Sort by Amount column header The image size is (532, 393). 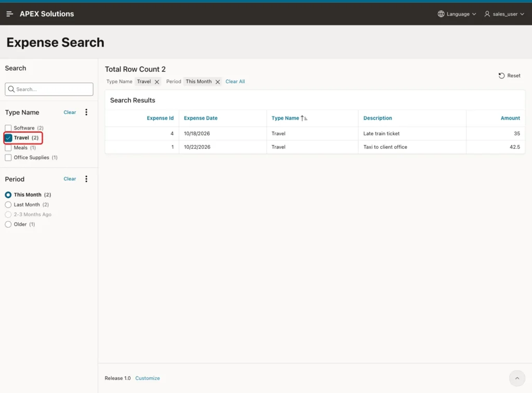click(510, 118)
